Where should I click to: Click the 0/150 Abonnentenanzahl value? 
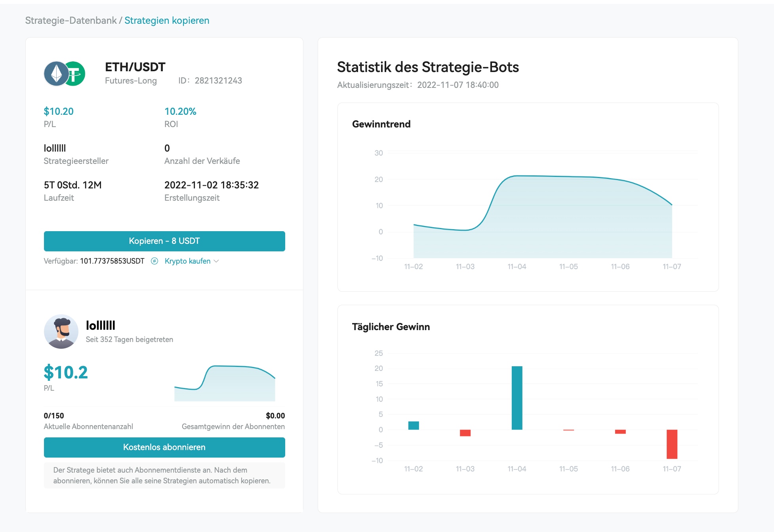tap(54, 416)
